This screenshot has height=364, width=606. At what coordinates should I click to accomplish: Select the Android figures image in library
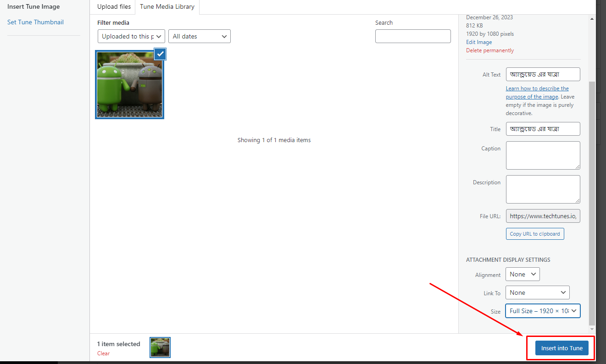129,84
